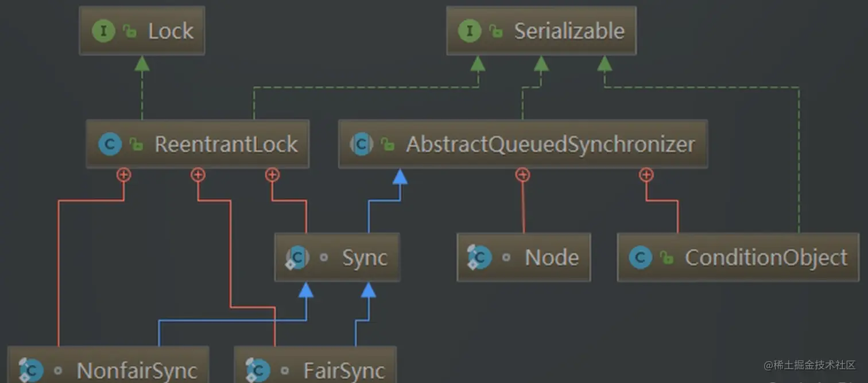
Task: Click the package-private dot icon beside Sync
Action: (324, 258)
